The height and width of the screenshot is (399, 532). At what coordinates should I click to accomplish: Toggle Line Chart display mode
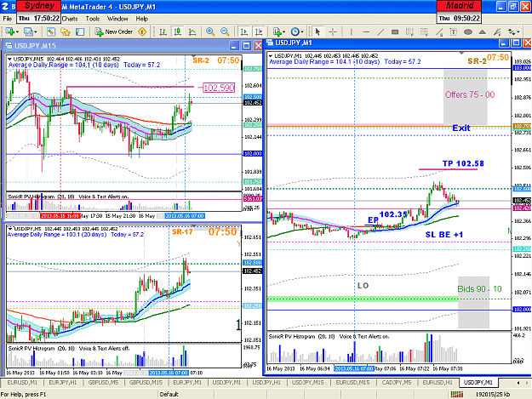pos(192,31)
